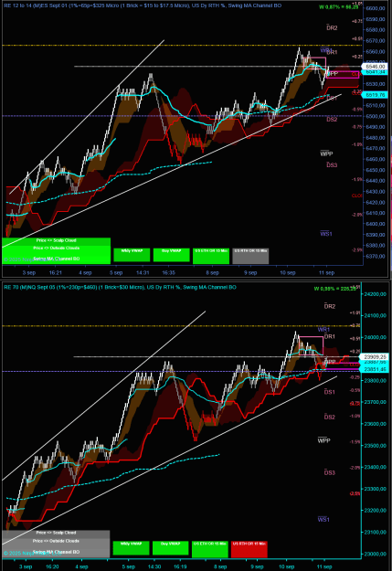
Task: Click the DS3 pivot label on ES chart
Action: point(332,165)
